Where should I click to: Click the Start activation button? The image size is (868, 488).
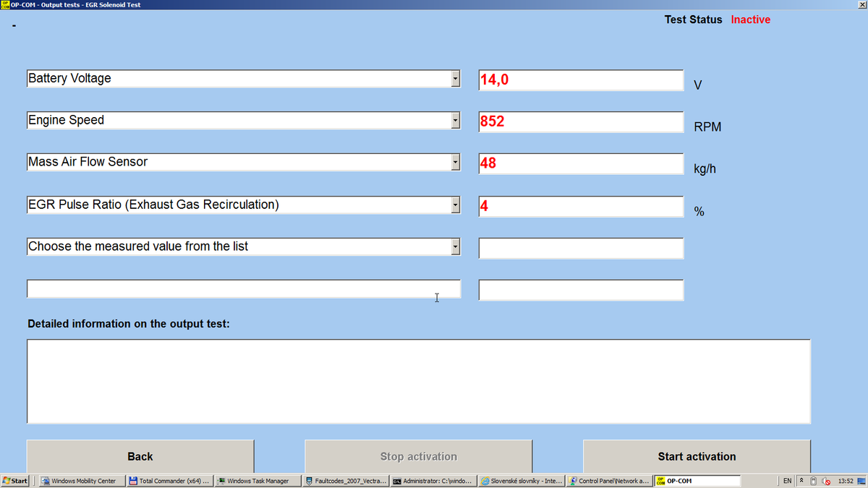[696, 456]
